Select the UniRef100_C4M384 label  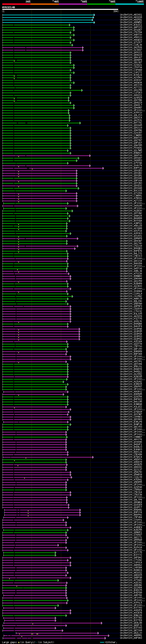tap(131, 567)
